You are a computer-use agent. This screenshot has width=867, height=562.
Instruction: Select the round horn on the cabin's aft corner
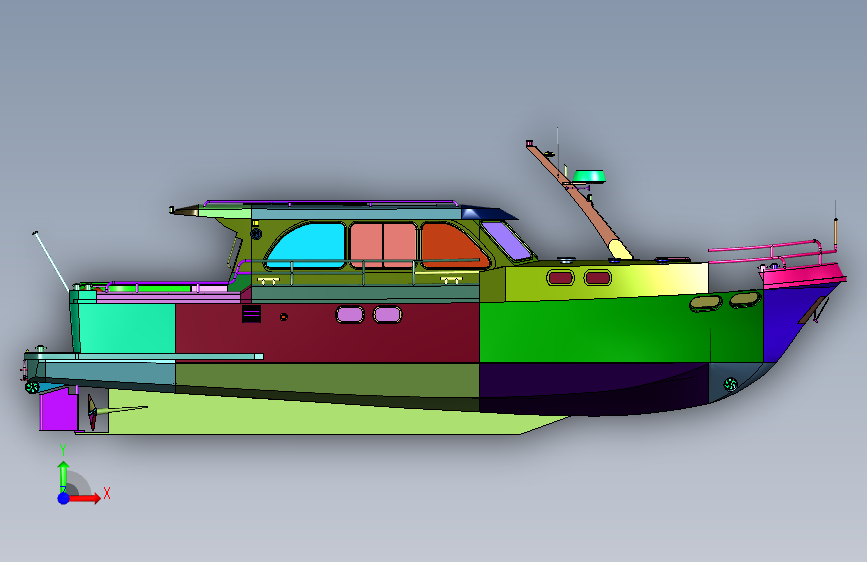pyautogui.click(x=256, y=233)
